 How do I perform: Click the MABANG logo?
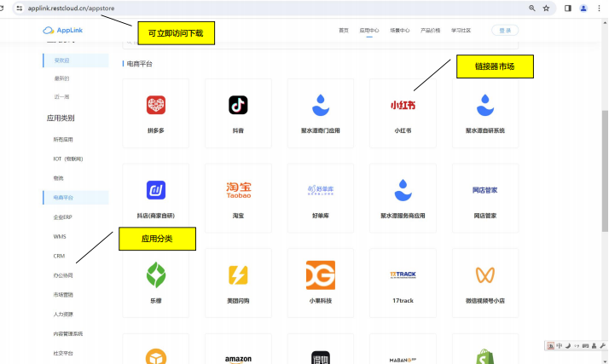click(x=403, y=360)
